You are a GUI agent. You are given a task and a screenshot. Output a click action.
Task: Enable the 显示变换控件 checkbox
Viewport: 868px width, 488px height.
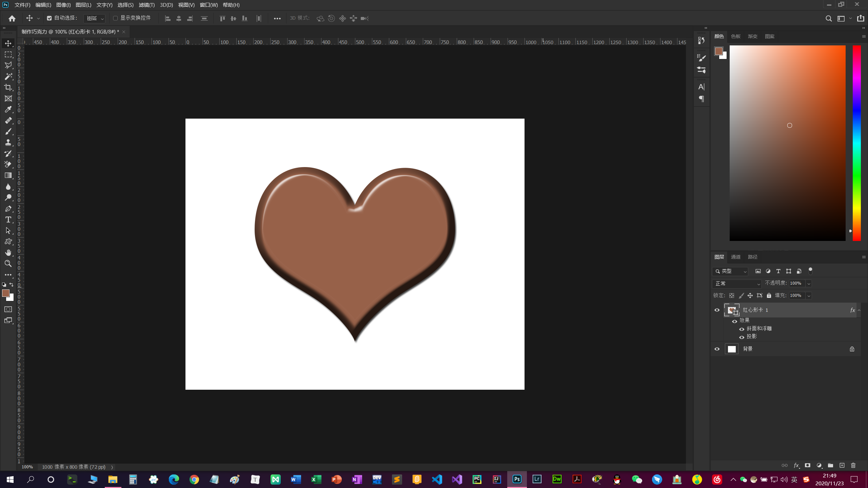point(115,18)
